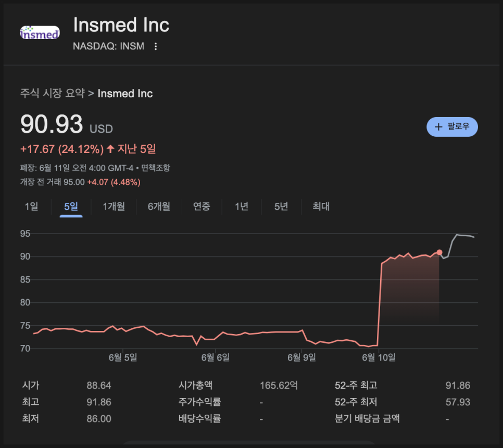This screenshot has width=503, height=448.
Task: Open the three-dot menu beside NASDAQ: INSM
Action: tap(156, 46)
